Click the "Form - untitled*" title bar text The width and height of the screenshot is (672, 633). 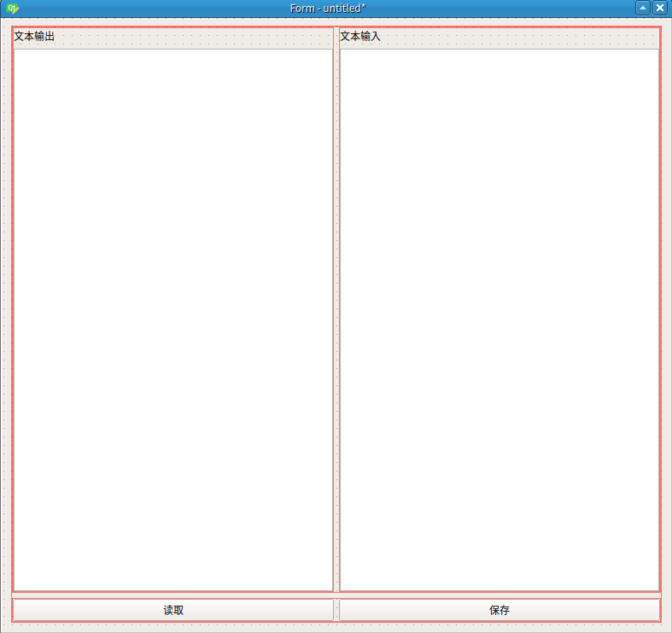(x=328, y=9)
